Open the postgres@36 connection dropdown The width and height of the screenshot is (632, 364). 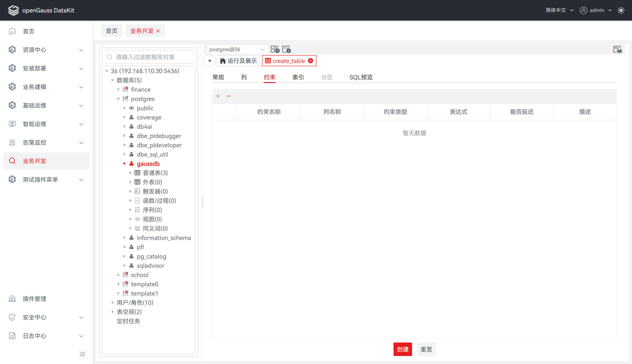[237, 49]
